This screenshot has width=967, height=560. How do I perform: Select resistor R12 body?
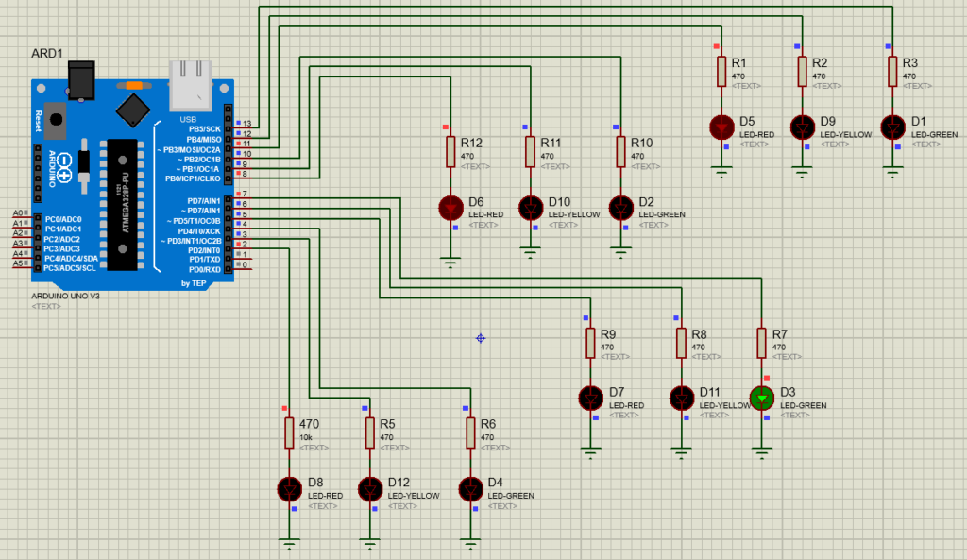pos(450,152)
